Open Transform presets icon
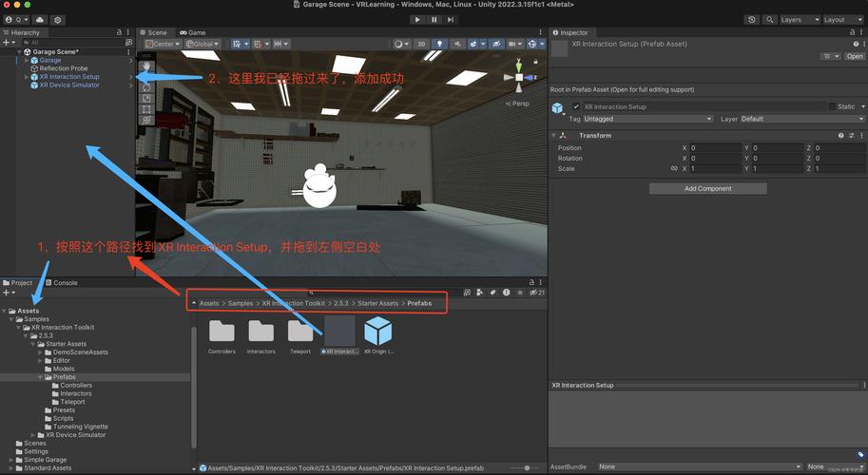868x475 pixels. 852,136
